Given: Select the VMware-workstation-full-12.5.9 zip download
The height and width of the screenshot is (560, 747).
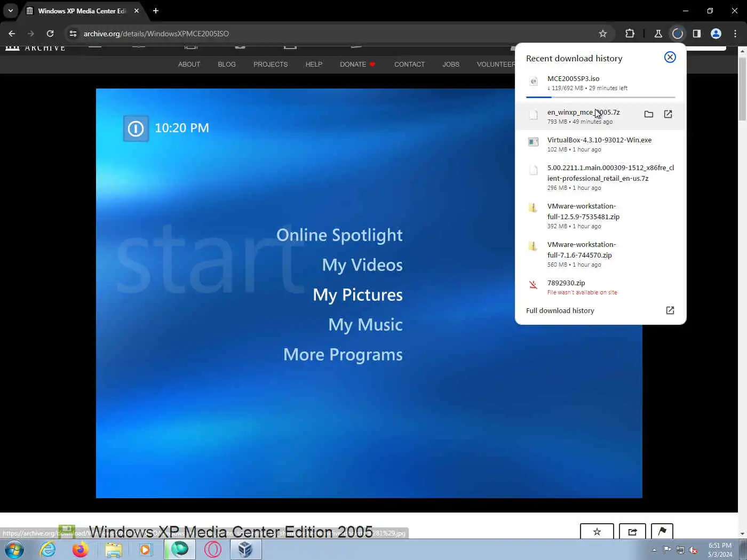Looking at the screenshot, I should [600, 215].
